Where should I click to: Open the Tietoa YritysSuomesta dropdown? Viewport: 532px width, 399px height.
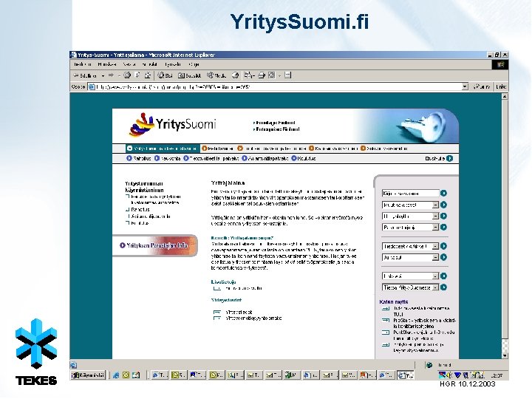tap(411, 287)
